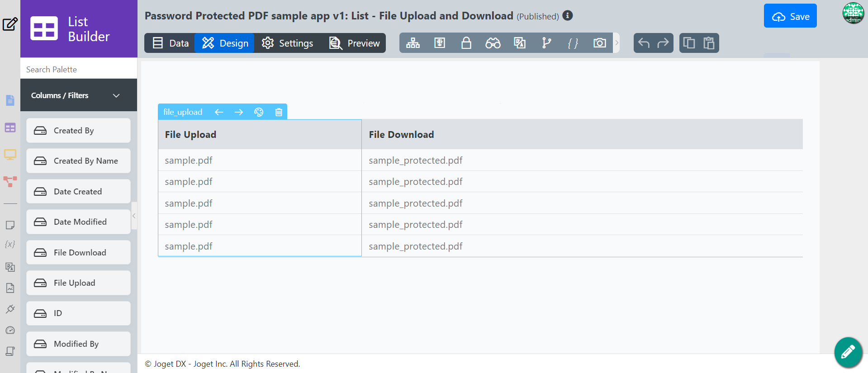This screenshot has width=868, height=373.
Task: Collapse the palette sidebar with left arrow handle
Action: (x=134, y=216)
